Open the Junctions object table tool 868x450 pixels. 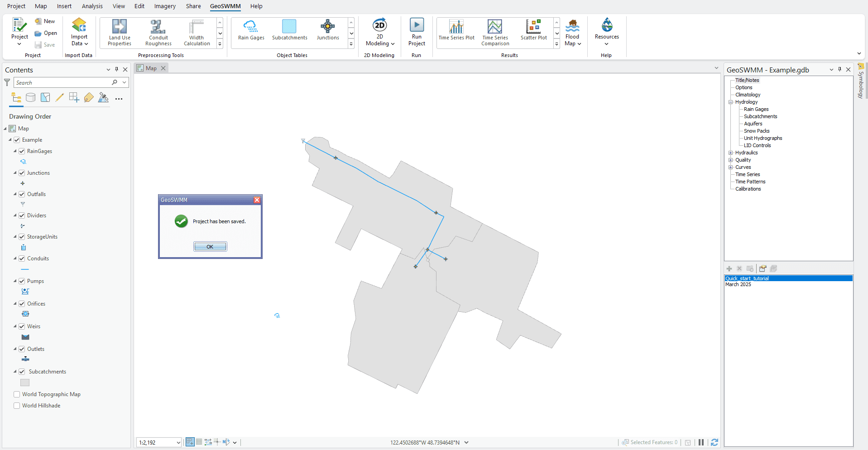click(x=327, y=32)
